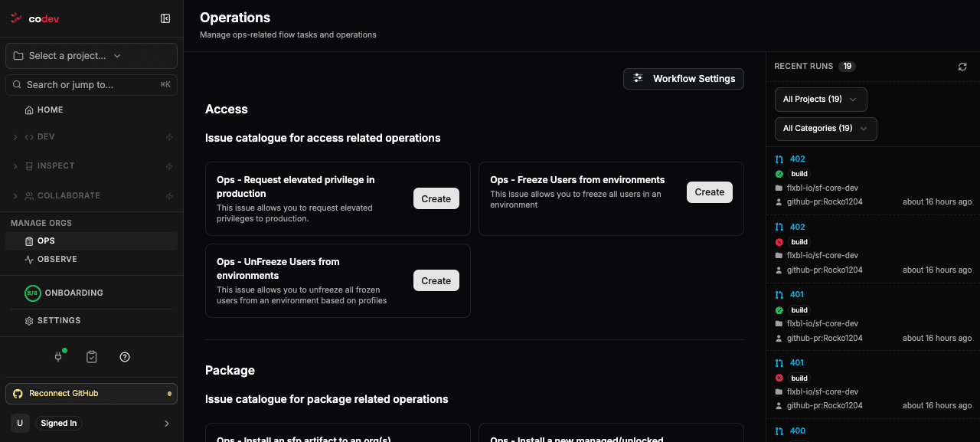980x442 pixels.
Task: Click the Recent Runs count badge 19
Action: tap(847, 67)
